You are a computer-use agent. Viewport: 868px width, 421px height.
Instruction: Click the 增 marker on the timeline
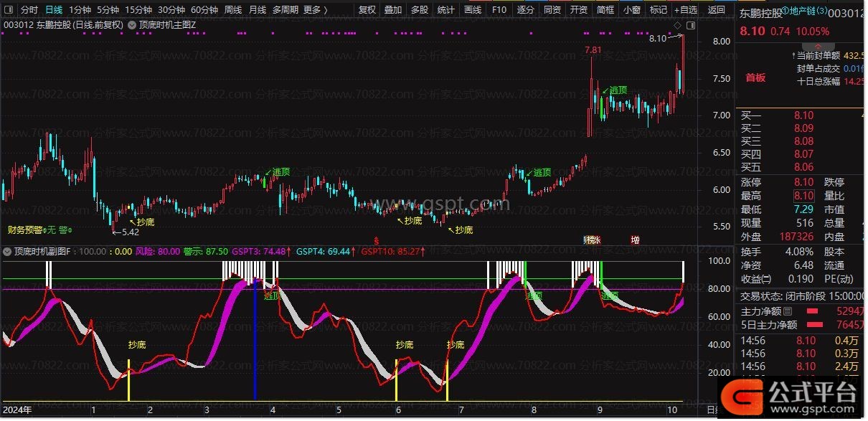635,240
